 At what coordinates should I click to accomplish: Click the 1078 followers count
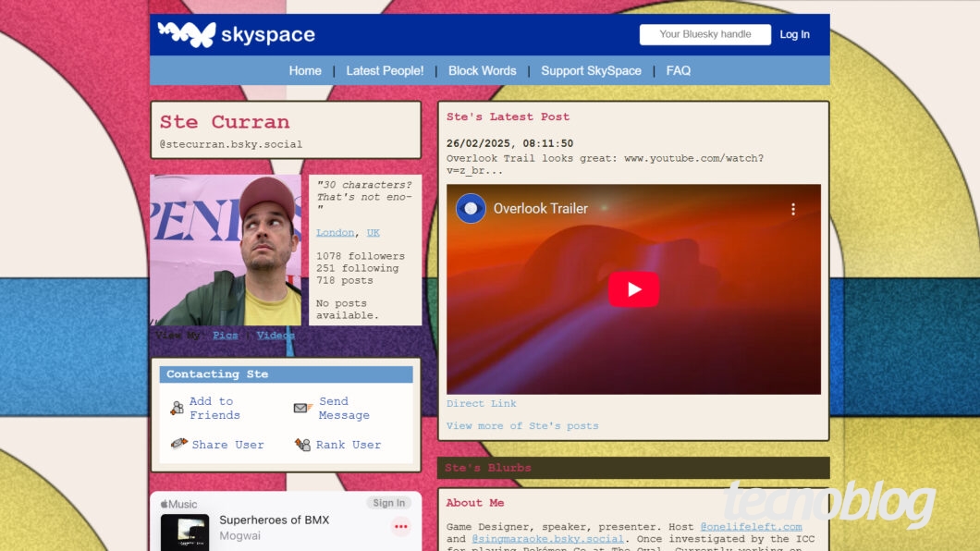pos(360,256)
